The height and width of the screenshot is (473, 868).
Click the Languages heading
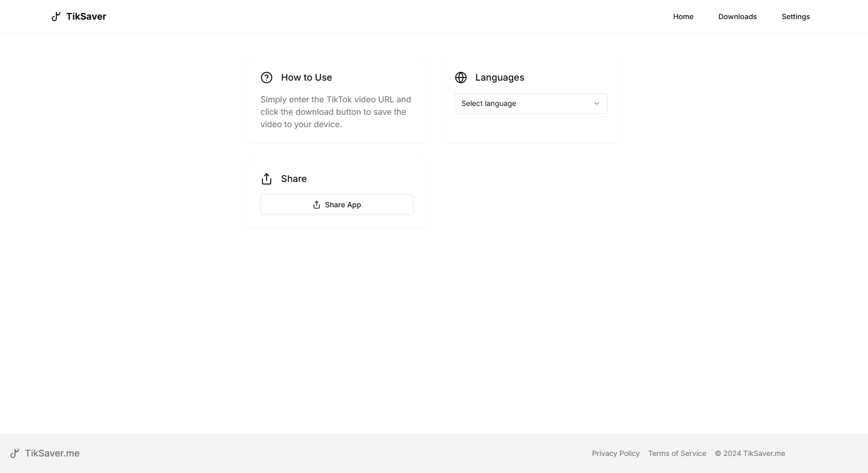[x=500, y=78]
